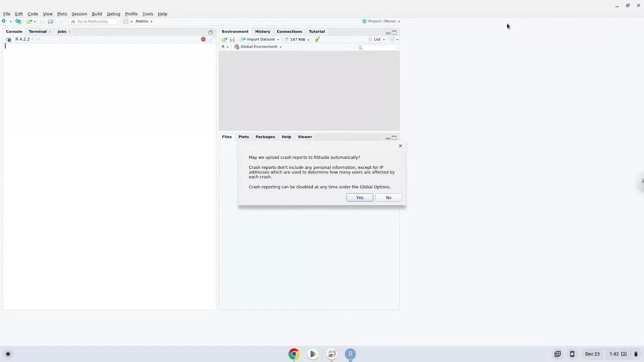Viewport: 644px width, 362px height.
Task: Pop the Console out into a new window
Action: 210,32
